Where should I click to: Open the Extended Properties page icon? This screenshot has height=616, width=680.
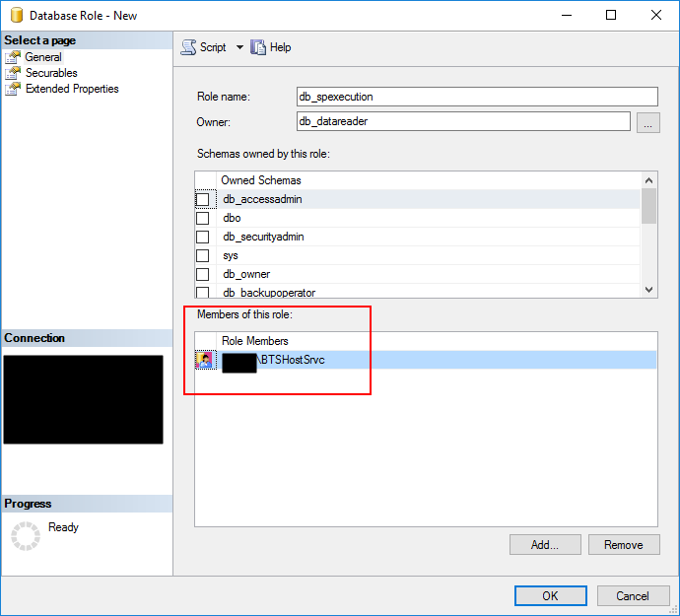[x=13, y=89]
